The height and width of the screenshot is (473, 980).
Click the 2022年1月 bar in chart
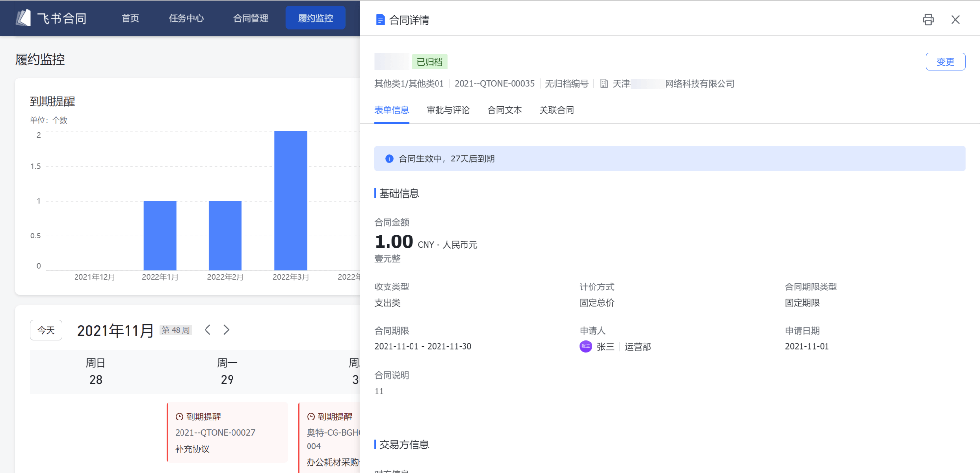160,236
